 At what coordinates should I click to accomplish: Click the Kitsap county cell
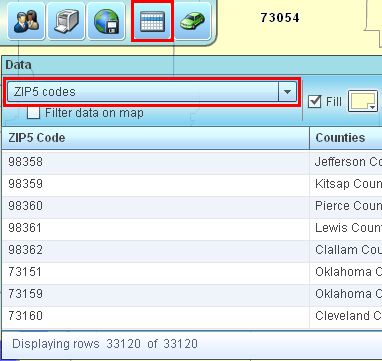(x=346, y=184)
